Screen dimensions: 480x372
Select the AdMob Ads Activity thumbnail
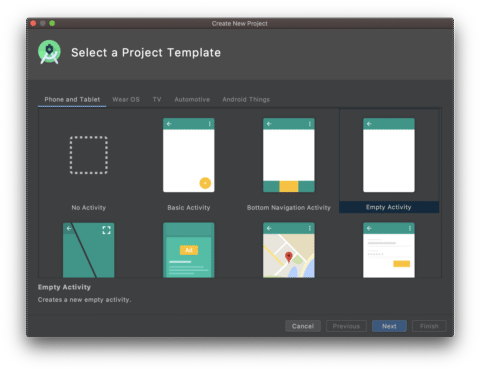click(x=189, y=250)
